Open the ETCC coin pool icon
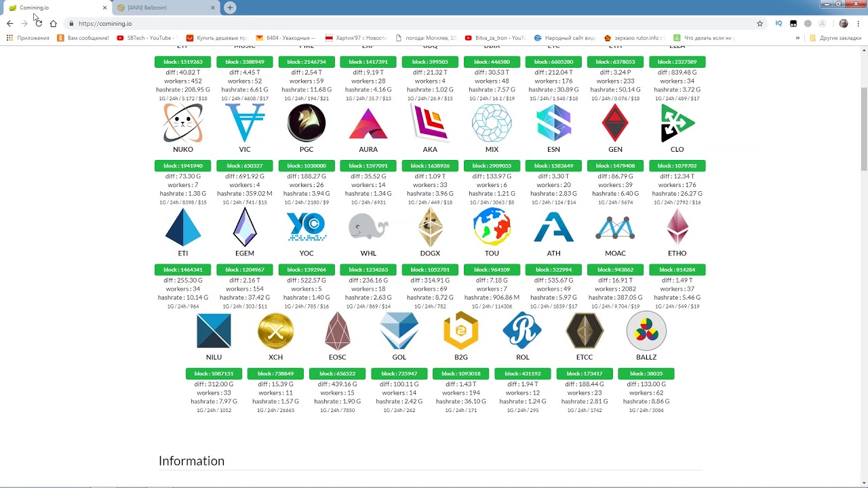The image size is (868, 488). pyautogui.click(x=585, y=331)
